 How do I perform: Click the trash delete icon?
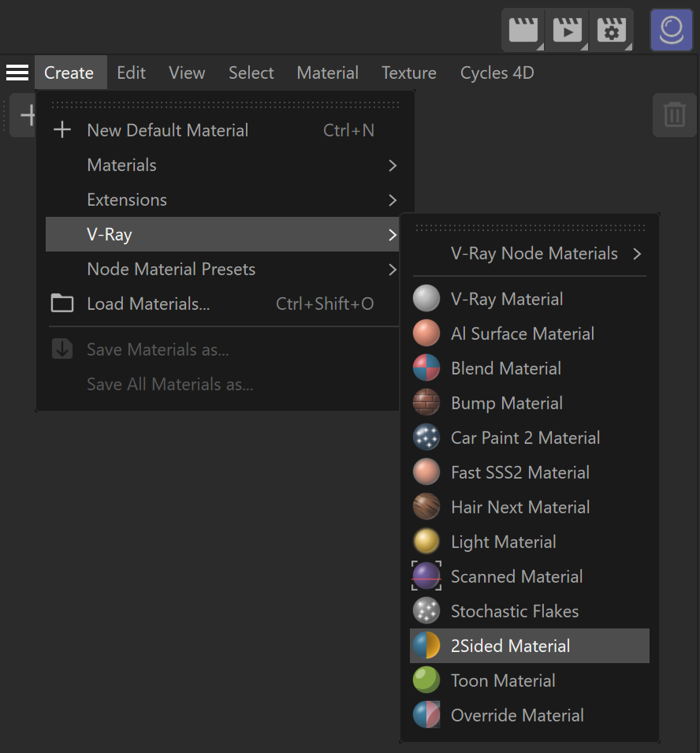click(675, 115)
